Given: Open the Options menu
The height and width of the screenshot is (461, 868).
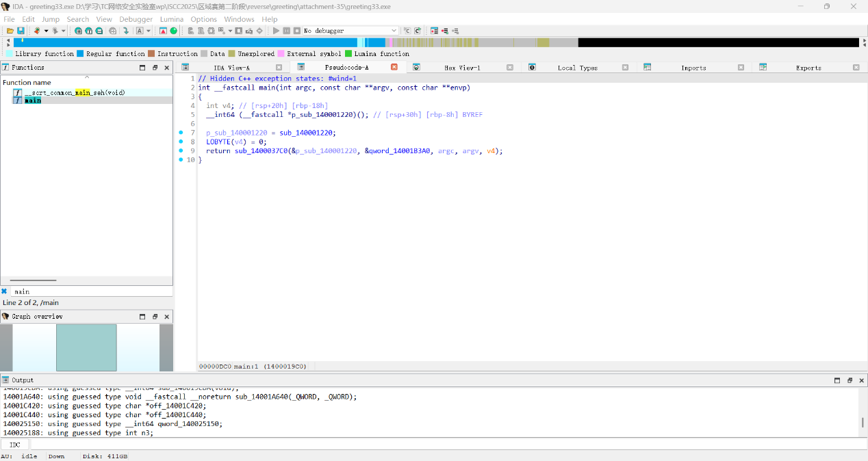Looking at the screenshot, I should 204,19.
